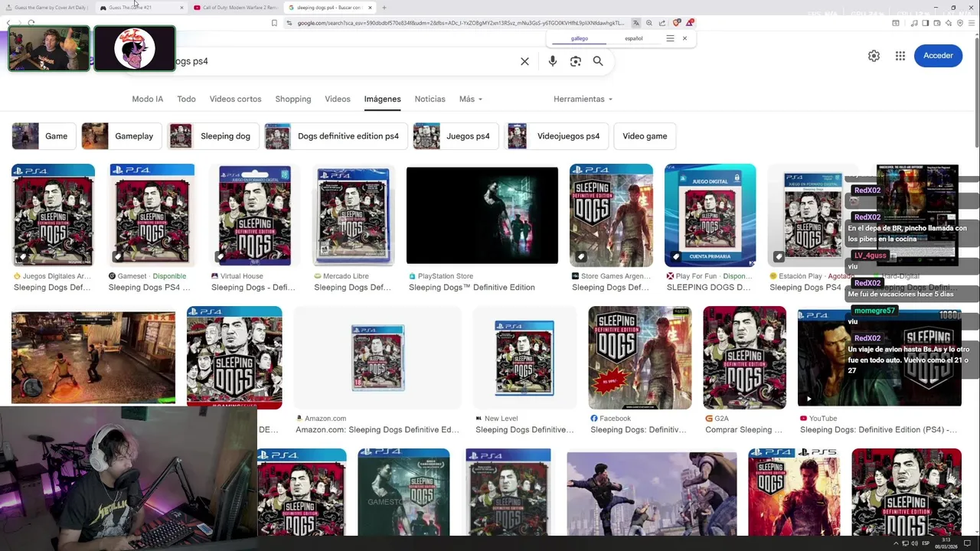Open the Google apps grid icon

900,56
